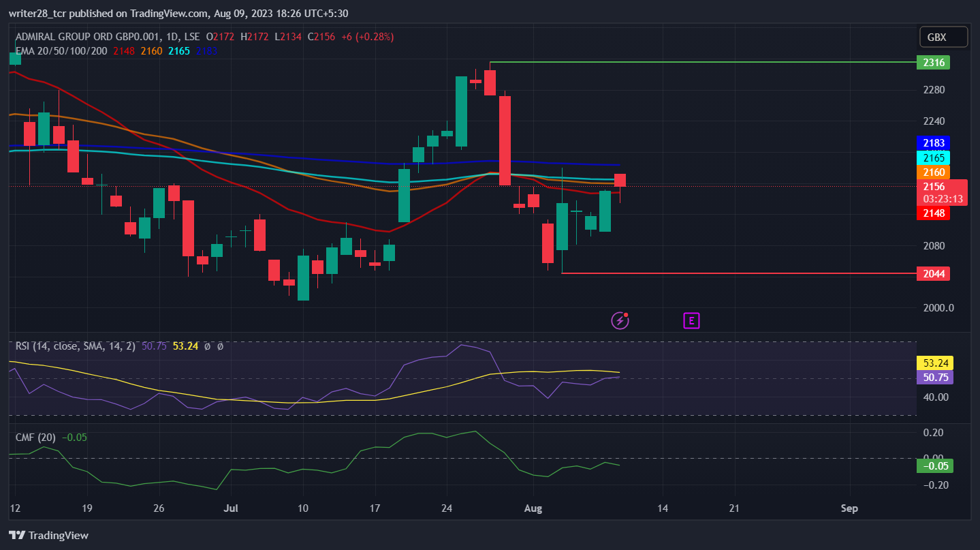Open the GBX currency selector

click(943, 37)
